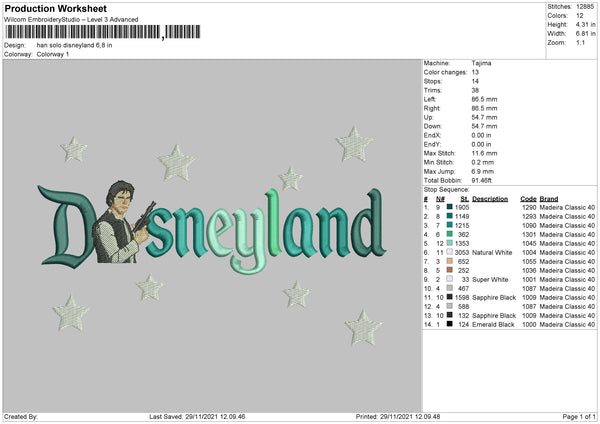Pick the green swatch in stop row 4
600x424 pixels.
coord(450,234)
